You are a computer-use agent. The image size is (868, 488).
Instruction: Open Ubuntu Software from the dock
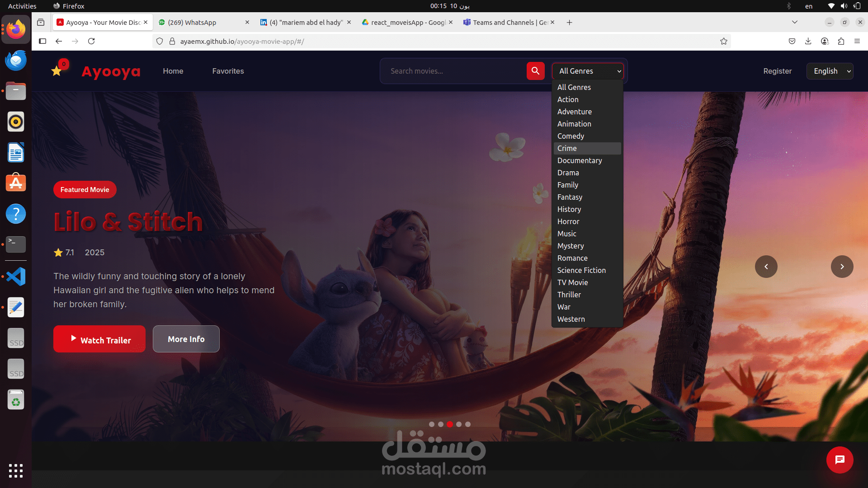16,183
